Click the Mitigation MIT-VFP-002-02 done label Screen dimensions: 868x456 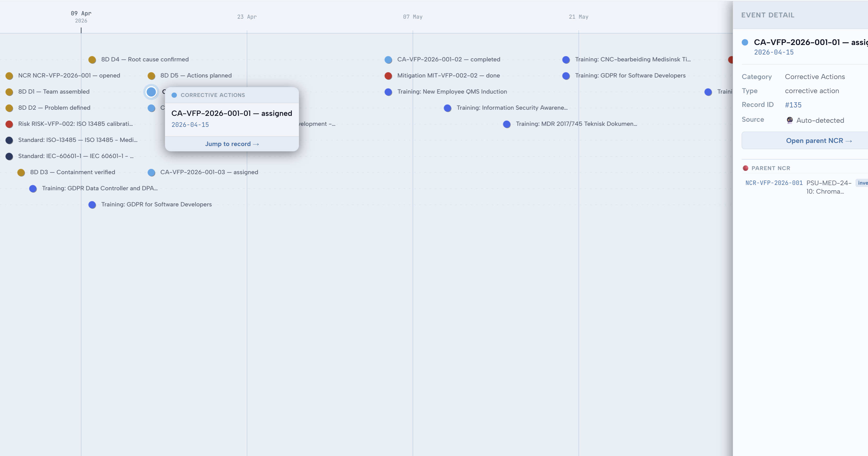tap(449, 75)
